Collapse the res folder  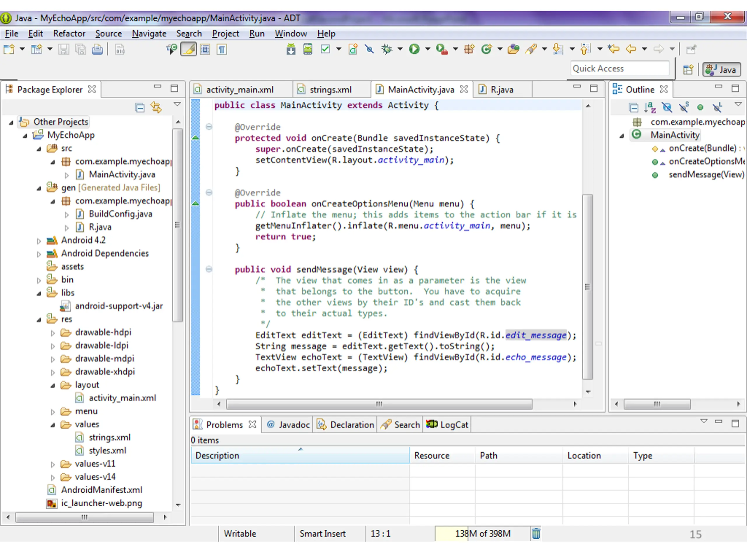point(39,320)
